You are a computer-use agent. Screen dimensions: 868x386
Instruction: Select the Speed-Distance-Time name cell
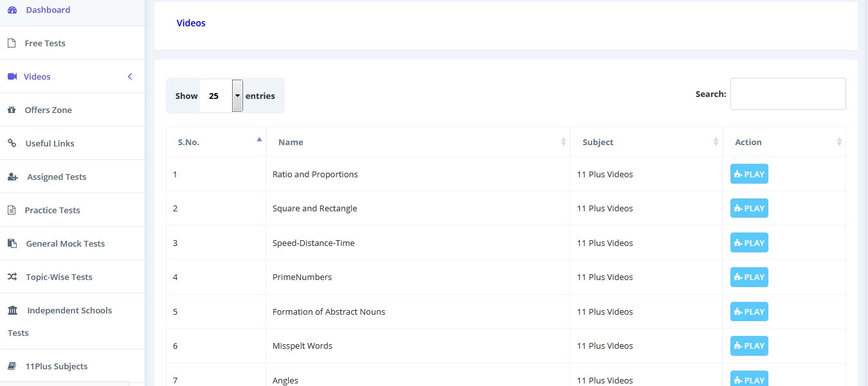(x=418, y=243)
